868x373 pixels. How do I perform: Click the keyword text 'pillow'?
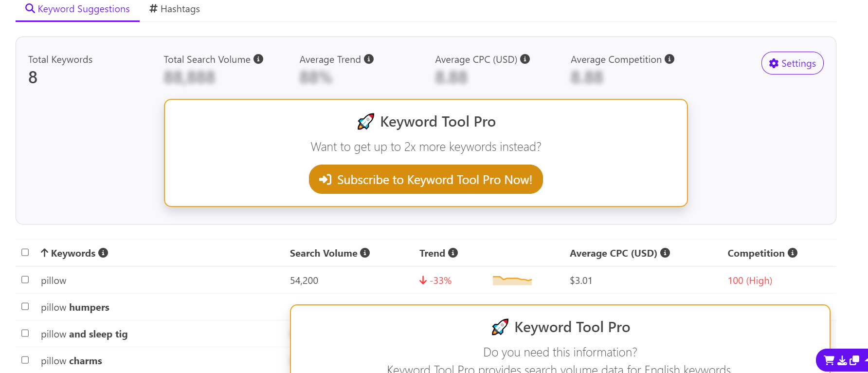pos(54,280)
